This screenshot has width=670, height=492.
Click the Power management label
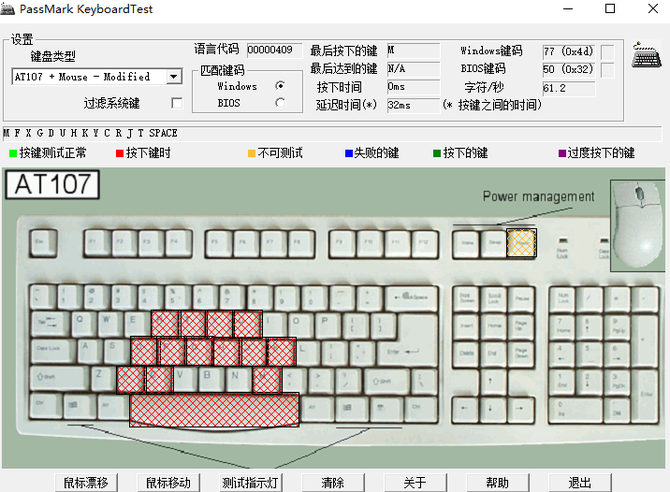click(538, 197)
